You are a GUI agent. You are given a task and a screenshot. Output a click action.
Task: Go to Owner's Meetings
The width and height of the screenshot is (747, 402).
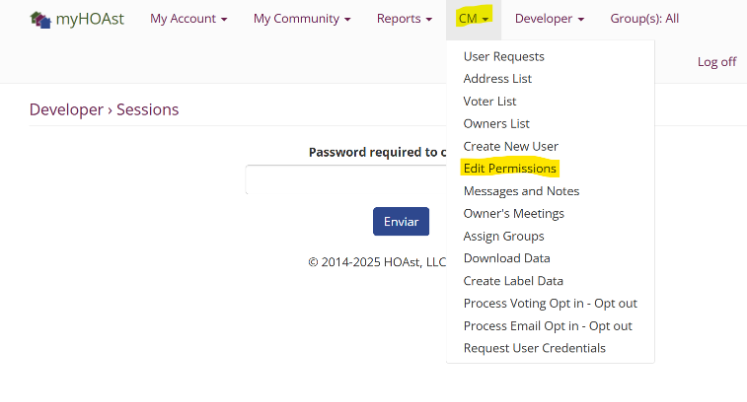[513, 213]
